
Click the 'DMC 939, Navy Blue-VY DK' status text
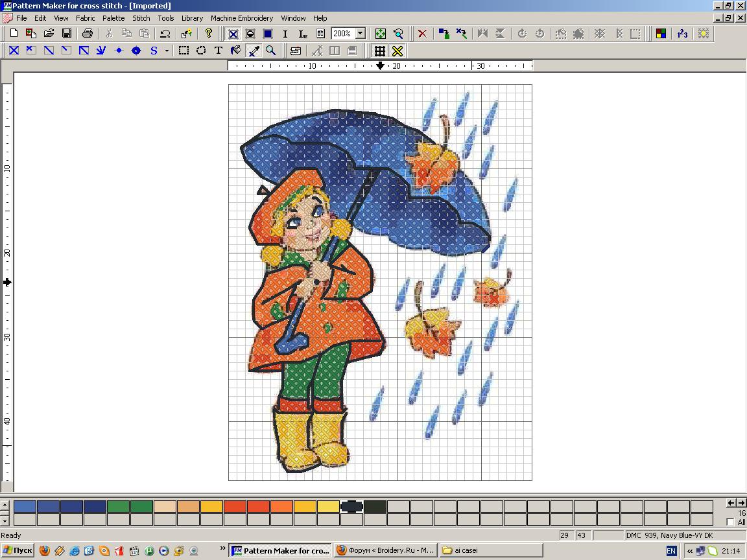point(669,535)
